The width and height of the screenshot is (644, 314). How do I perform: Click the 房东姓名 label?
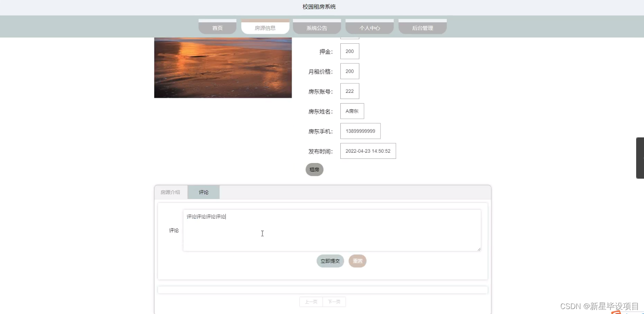point(321,111)
